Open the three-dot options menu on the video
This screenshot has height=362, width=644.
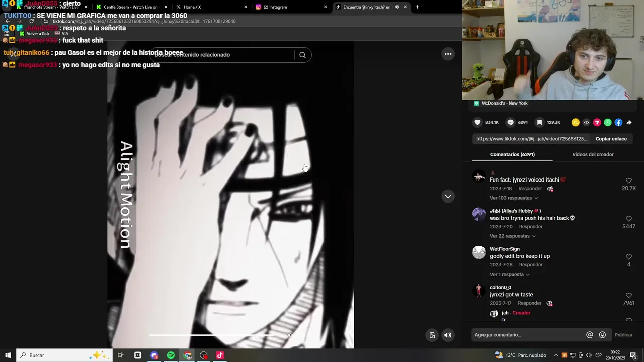pos(448,54)
